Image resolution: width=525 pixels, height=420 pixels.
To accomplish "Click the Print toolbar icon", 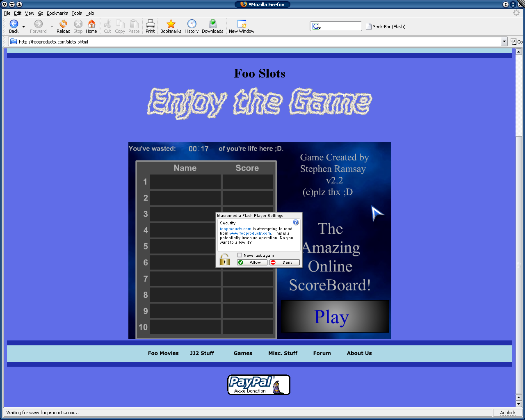I will pyautogui.click(x=150, y=24).
